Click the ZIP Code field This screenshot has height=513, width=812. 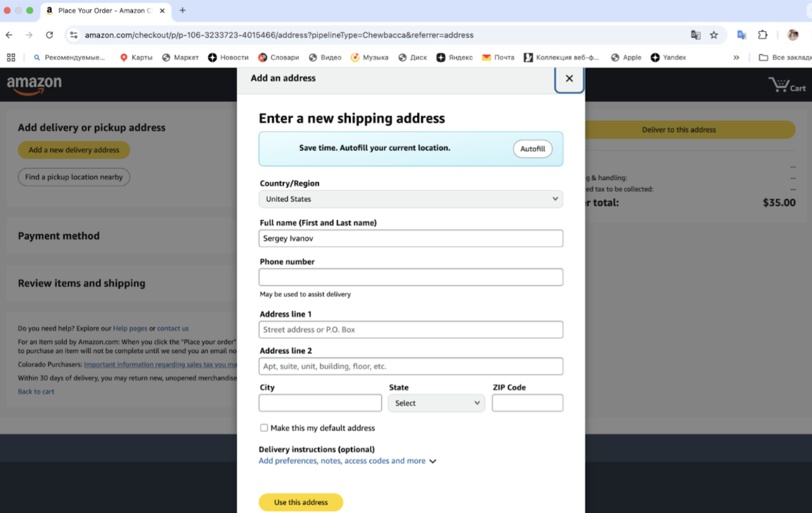[x=527, y=403]
